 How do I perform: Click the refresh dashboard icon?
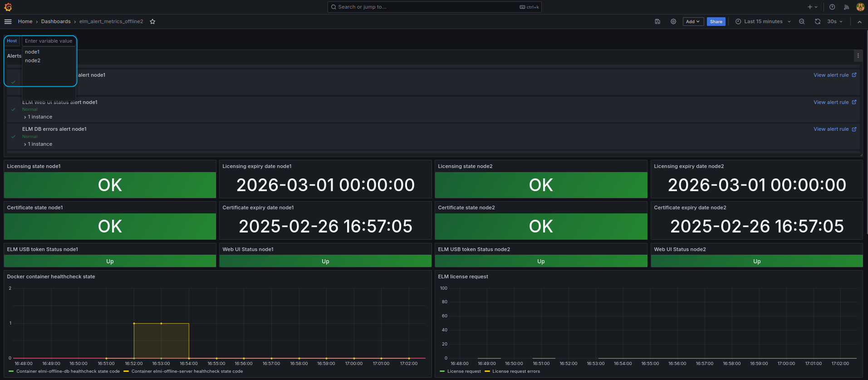(818, 21)
